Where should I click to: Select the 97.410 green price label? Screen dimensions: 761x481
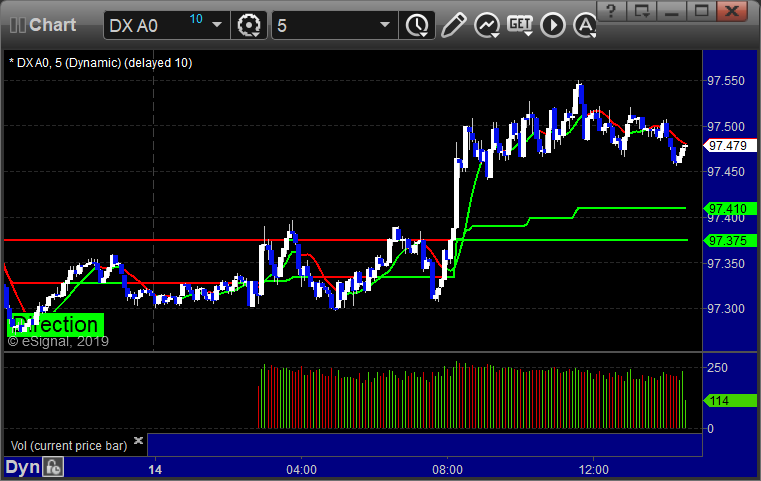click(x=729, y=209)
